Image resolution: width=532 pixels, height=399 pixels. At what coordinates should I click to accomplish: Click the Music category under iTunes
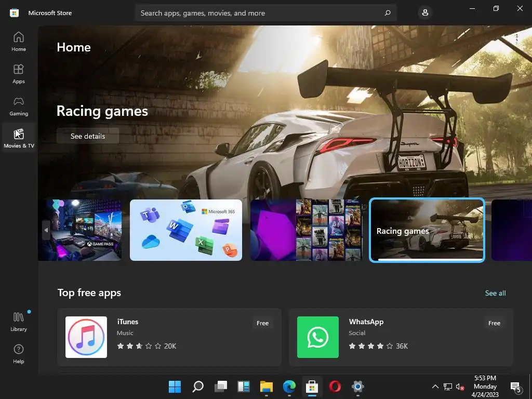point(125,333)
